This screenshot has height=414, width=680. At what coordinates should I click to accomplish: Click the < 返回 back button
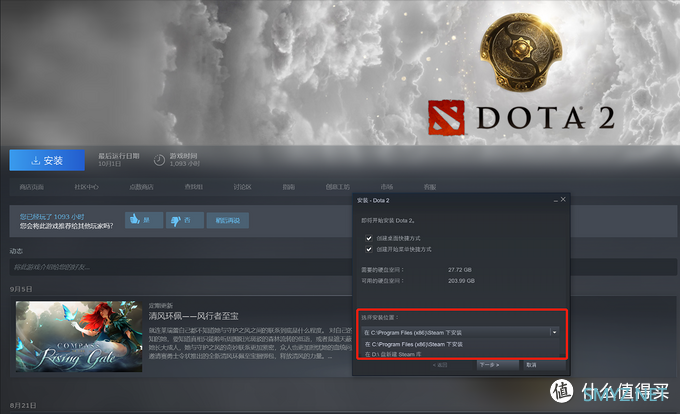[440, 365]
